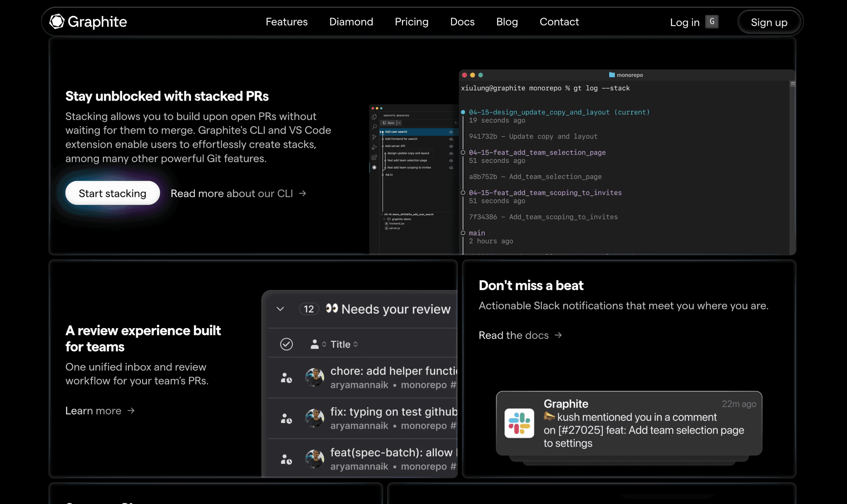
Task: Click the eyes emoji beside Needs your review
Action: 332,308
